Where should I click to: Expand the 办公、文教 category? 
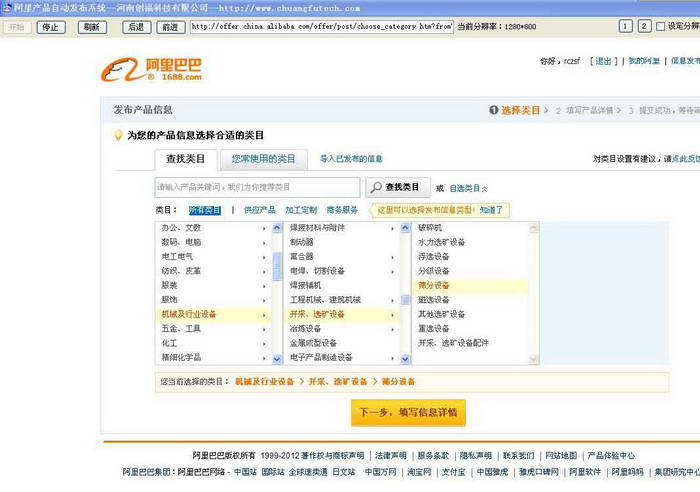coord(213,228)
